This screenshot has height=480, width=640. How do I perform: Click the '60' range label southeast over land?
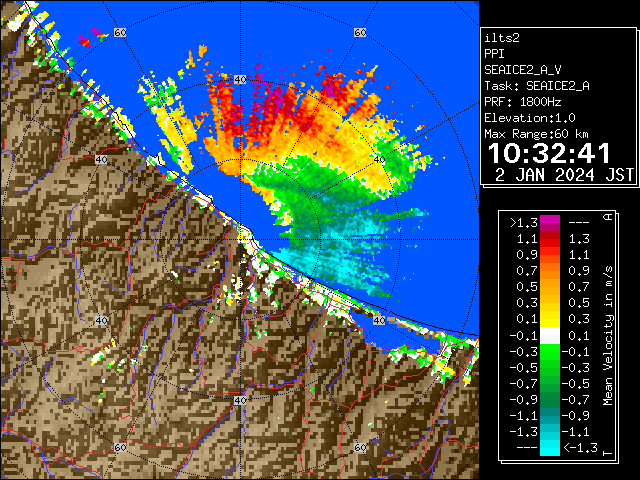(x=360, y=447)
